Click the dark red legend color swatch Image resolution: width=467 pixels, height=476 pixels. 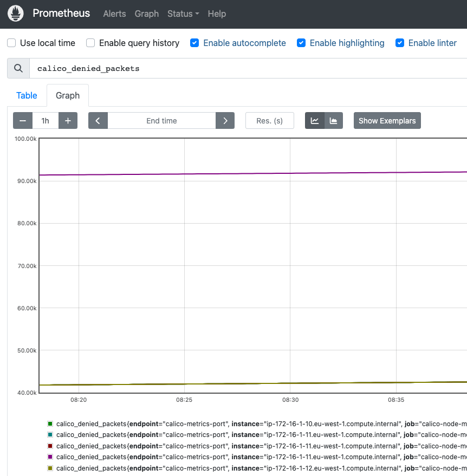[50, 446]
